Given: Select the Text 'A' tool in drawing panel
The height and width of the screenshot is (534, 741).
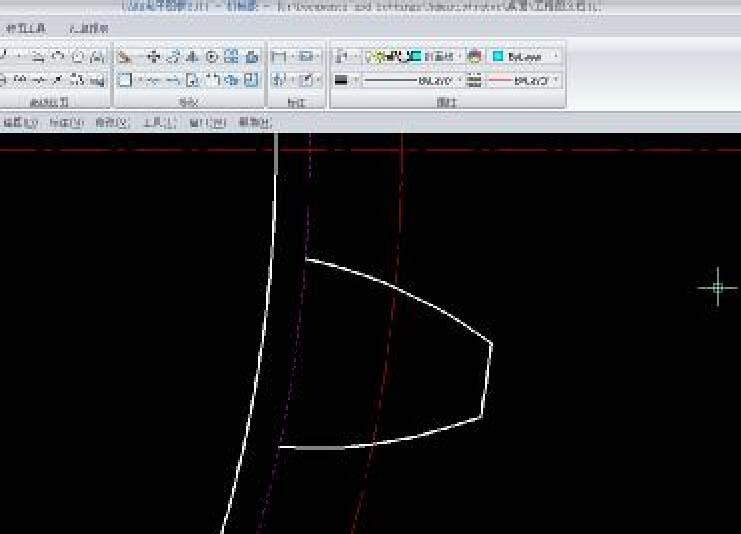Looking at the screenshot, I should pos(97,57).
